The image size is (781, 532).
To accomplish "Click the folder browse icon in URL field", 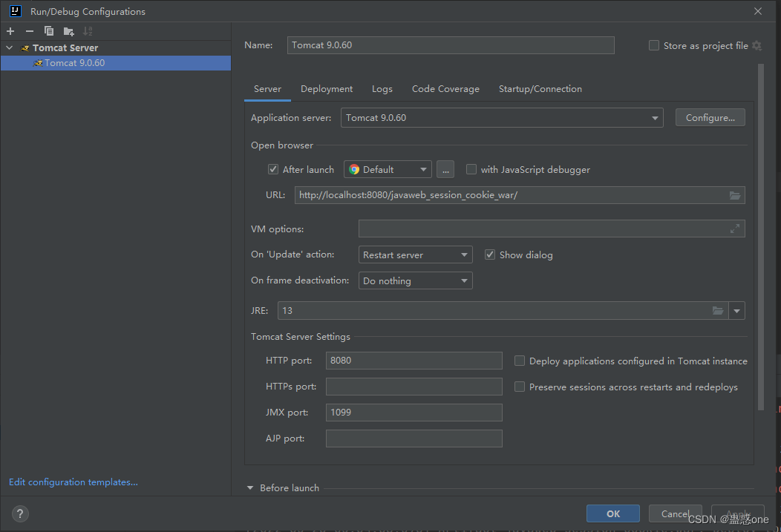I will coord(734,195).
